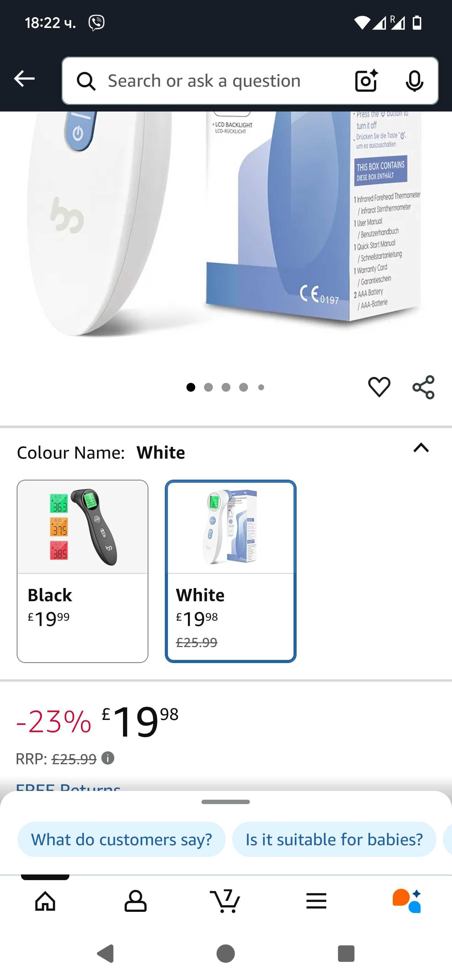Ask "Is it suitable for babies?"

pyautogui.click(x=334, y=839)
